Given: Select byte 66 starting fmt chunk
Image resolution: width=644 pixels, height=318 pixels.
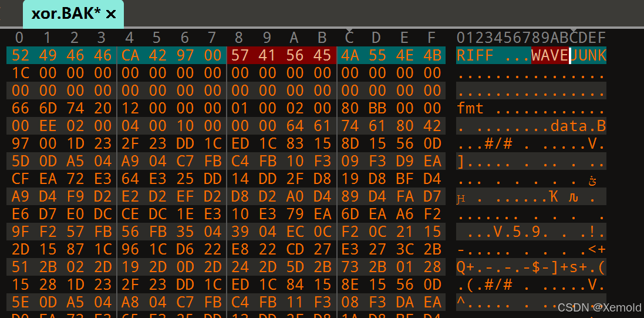Looking at the screenshot, I should pyautogui.click(x=20, y=108).
